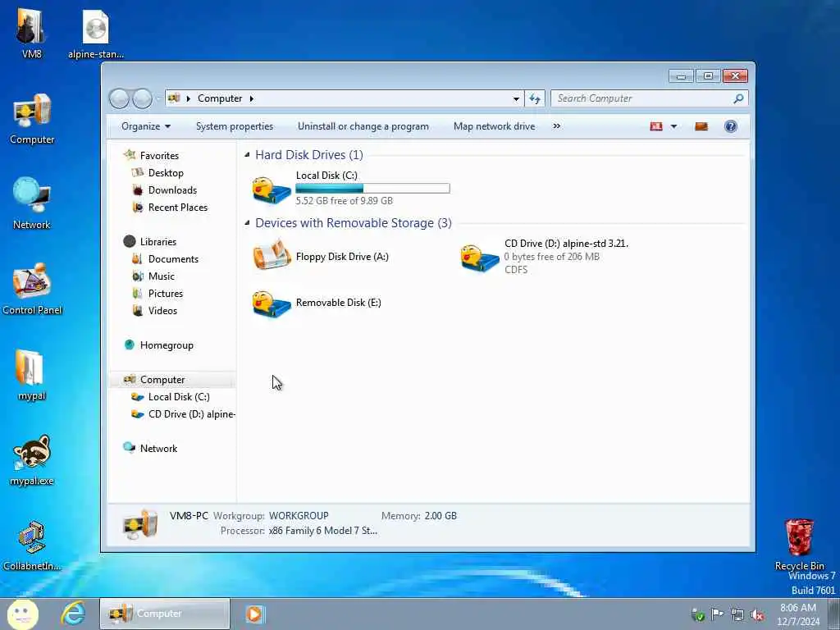Open the Start menu smiley orb
The width and height of the screenshot is (840, 630).
(x=22, y=614)
